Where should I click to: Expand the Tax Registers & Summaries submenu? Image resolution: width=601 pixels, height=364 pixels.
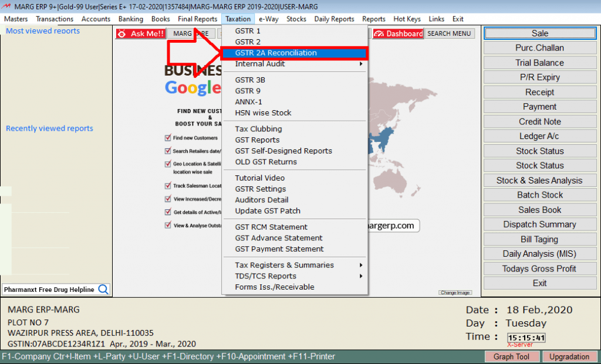[295, 265]
